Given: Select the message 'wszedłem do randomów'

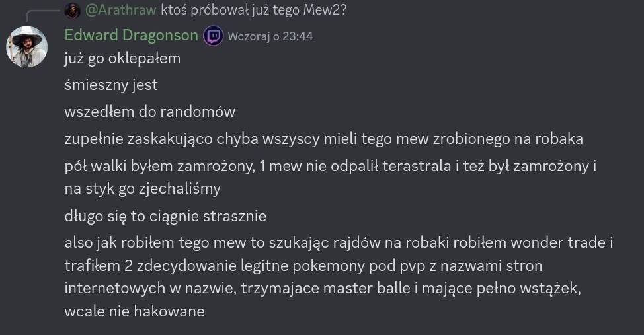Looking at the screenshot, I should coord(150,112).
